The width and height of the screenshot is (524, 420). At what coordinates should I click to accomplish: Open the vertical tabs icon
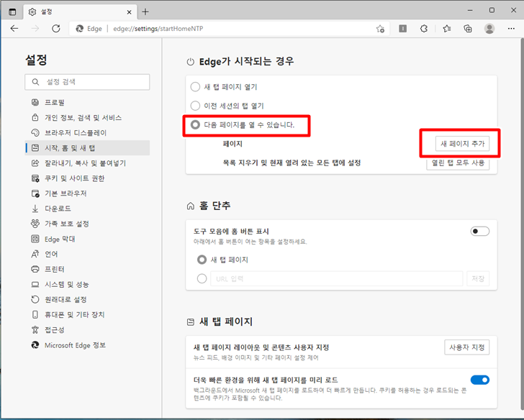tap(12, 12)
